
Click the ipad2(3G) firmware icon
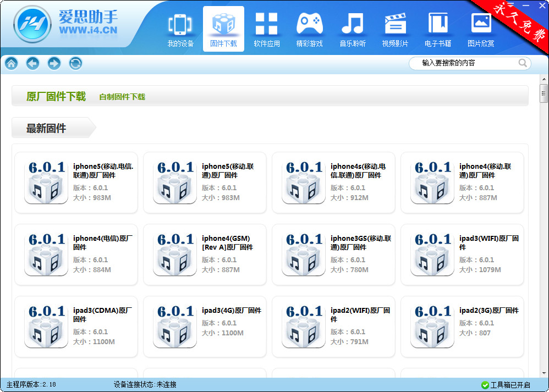[432, 327]
